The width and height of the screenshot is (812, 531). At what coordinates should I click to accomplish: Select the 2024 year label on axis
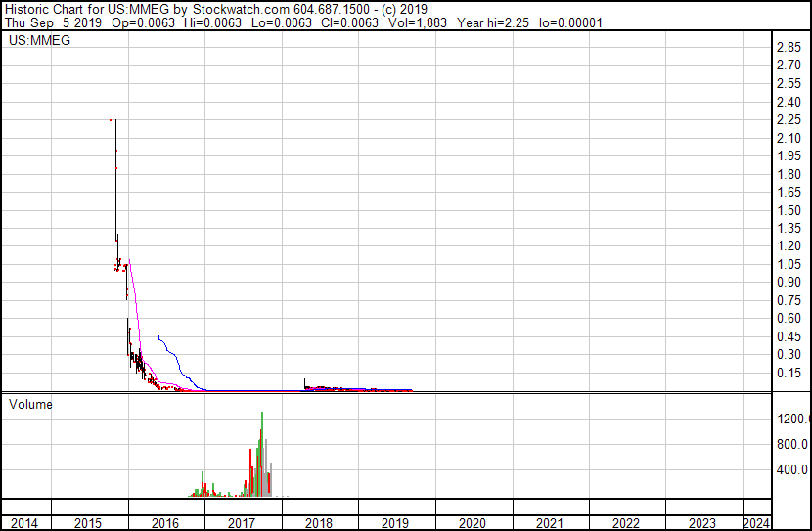[756, 523]
